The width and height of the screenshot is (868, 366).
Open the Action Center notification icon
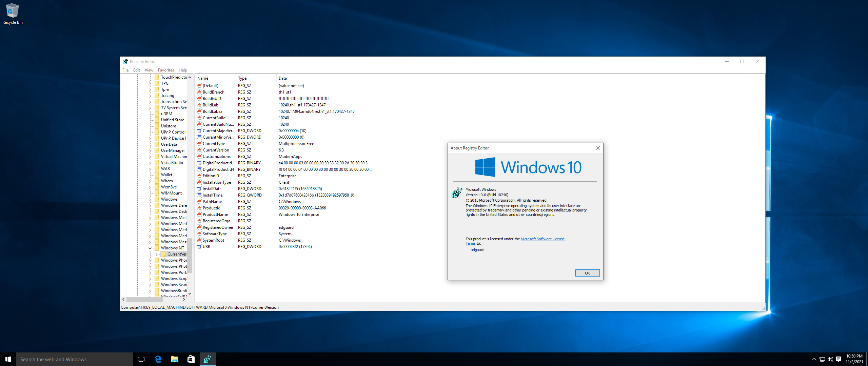pos(839,359)
